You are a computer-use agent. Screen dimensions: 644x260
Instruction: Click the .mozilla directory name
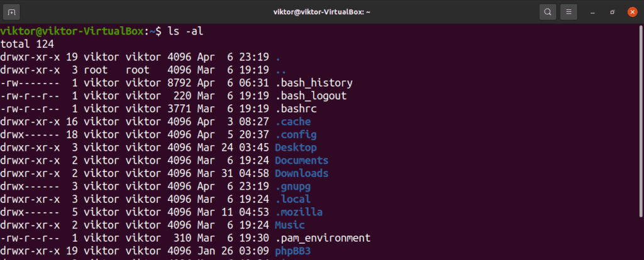tap(299, 212)
